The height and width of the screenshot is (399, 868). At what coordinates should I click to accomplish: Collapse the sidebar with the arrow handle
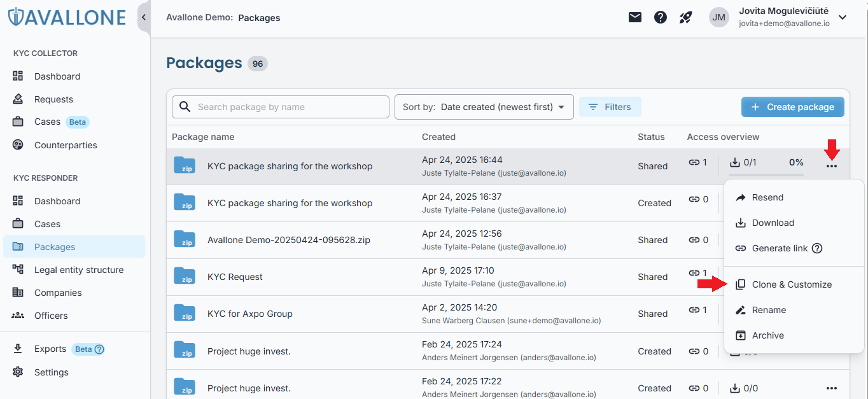point(144,17)
